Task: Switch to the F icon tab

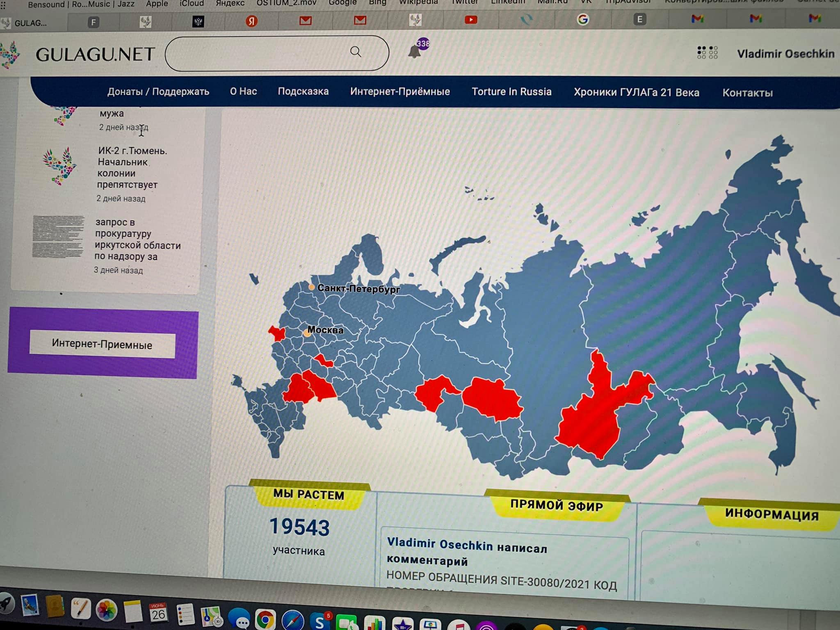Action: tap(94, 22)
